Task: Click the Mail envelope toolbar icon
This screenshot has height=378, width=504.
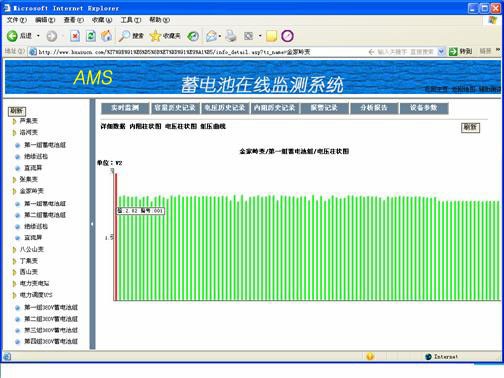Action: tap(212, 36)
